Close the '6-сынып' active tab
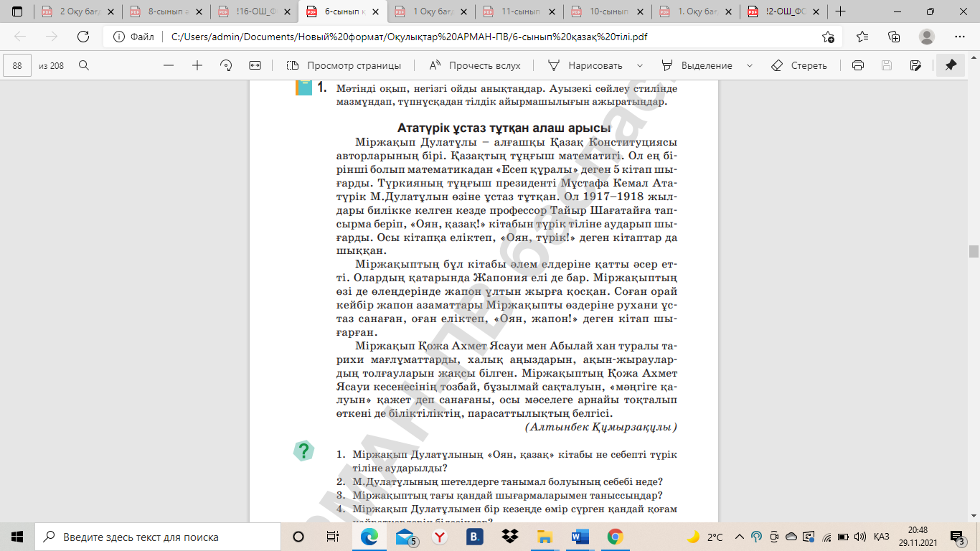 tap(375, 11)
